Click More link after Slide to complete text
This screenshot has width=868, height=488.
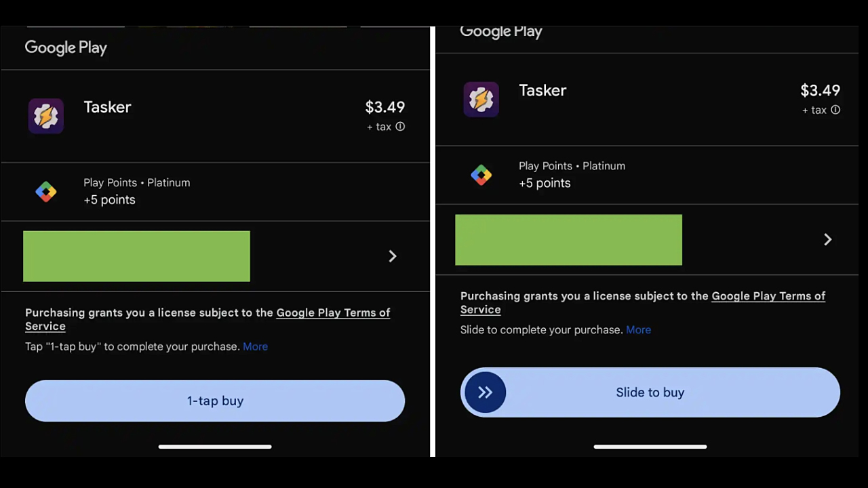click(x=638, y=330)
